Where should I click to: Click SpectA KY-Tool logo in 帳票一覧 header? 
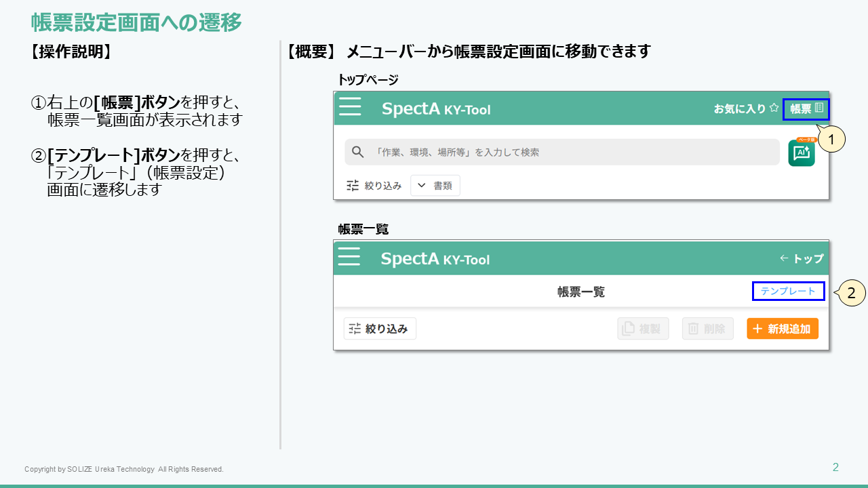[435, 258]
